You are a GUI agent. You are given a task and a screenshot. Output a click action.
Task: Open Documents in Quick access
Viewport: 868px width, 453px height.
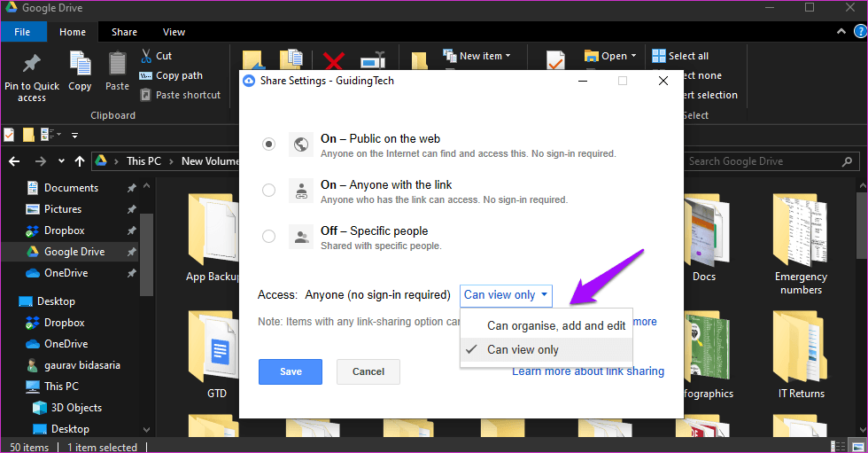click(x=71, y=188)
